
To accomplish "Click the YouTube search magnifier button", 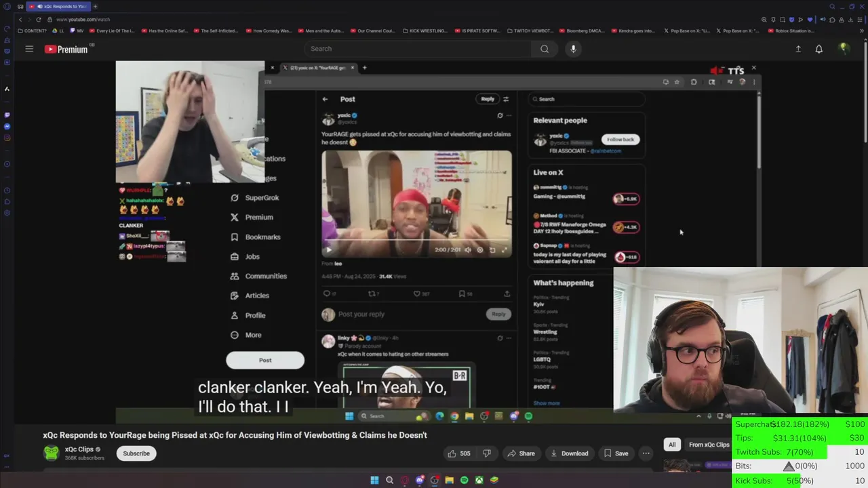I will pos(545,49).
